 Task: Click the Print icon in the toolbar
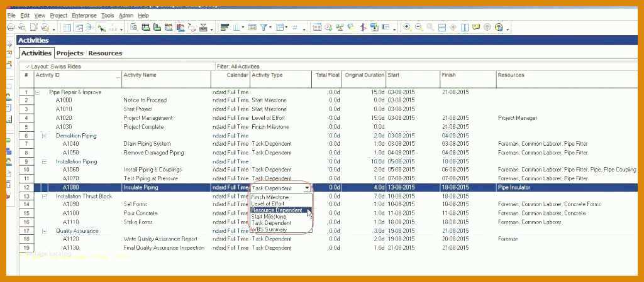click(11, 28)
